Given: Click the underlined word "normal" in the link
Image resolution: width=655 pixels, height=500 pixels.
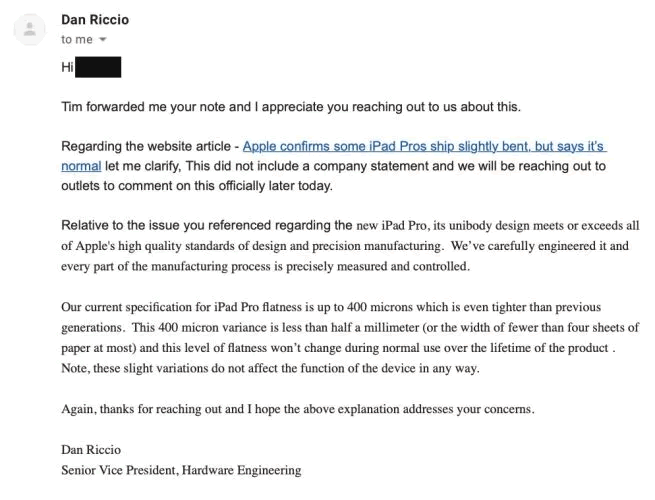Looking at the screenshot, I should [x=81, y=165].
